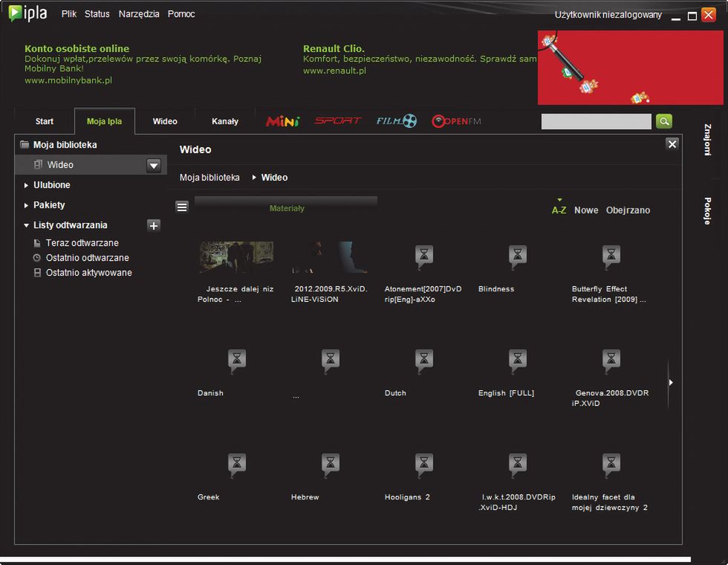Click hourglass icon above Greek
The height and width of the screenshot is (565, 728).
[x=237, y=465]
